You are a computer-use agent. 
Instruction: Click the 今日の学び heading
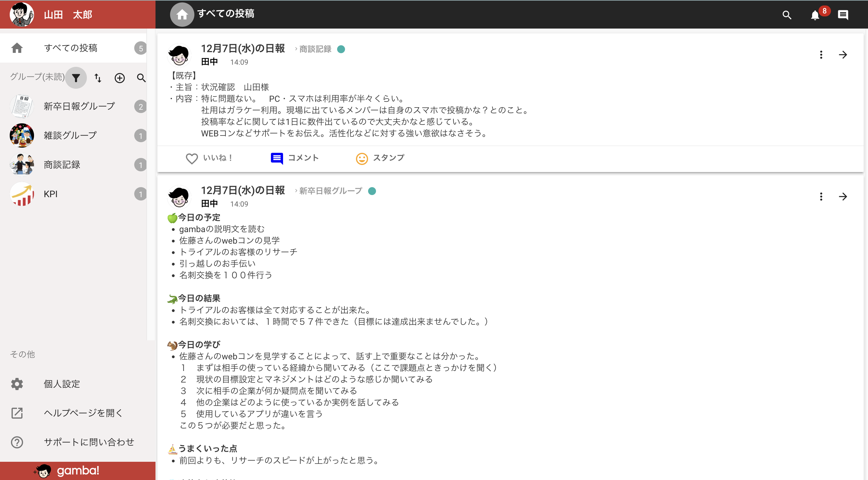[199, 345]
